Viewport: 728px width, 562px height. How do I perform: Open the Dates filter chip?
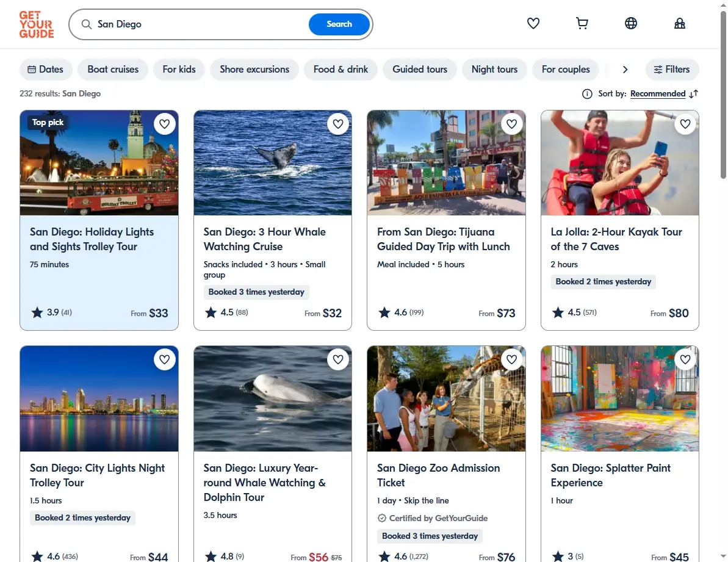46,69
